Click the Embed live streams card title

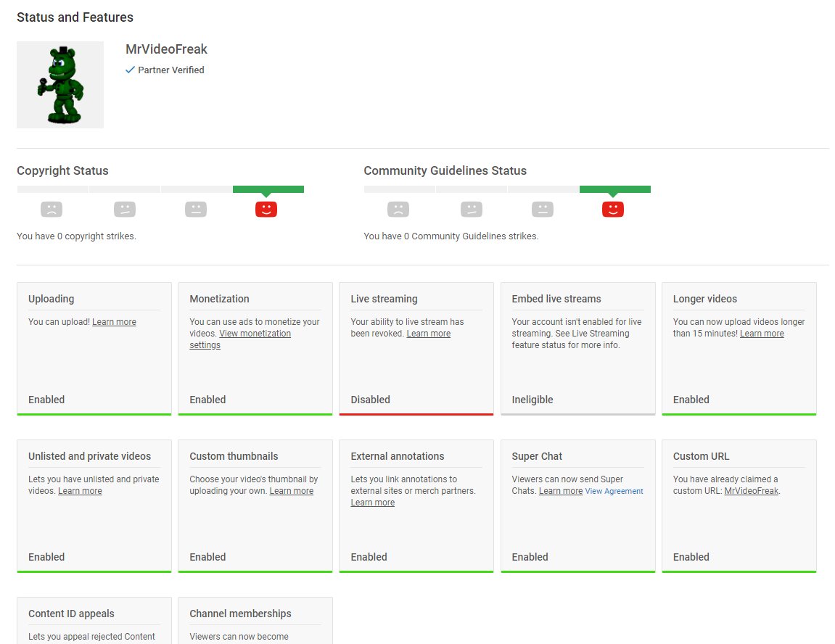(556, 299)
